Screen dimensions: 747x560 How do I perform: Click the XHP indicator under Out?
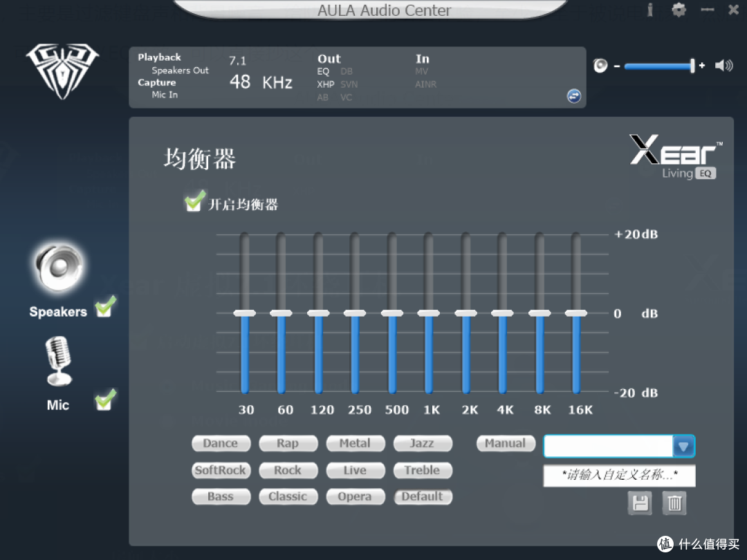coord(325,84)
